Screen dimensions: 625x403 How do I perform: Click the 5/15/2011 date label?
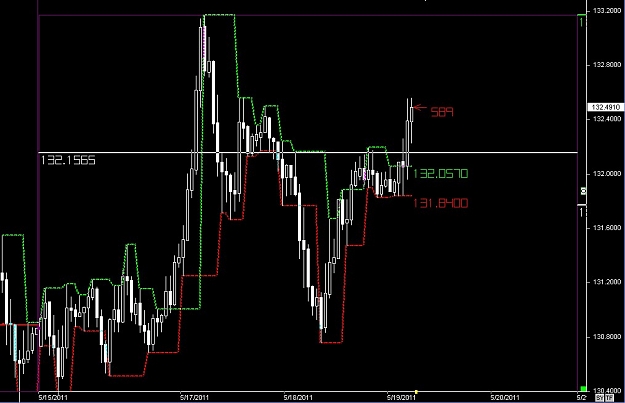[53, 398]
